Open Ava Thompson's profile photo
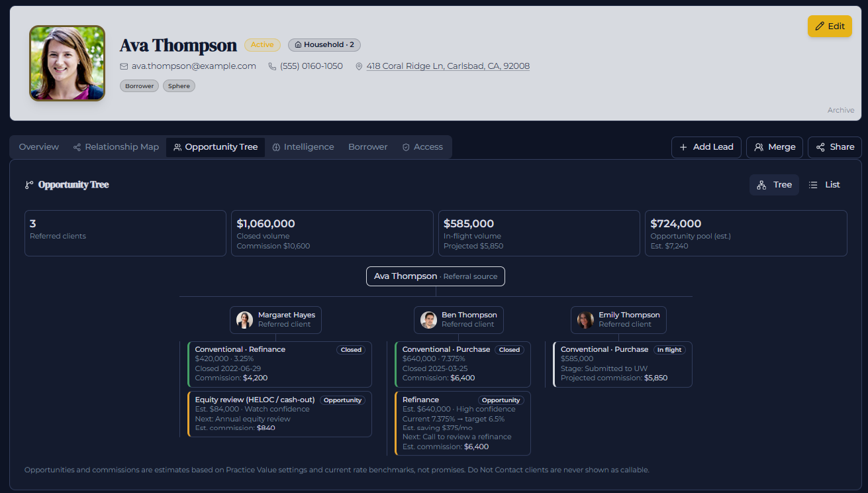 click(x=67, y=63)
